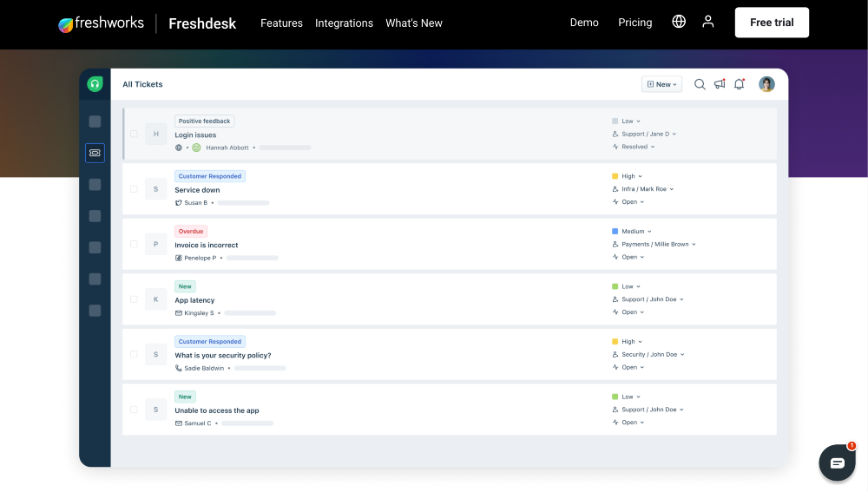Click the Twitter icon beside Susan B

[x=178, y=202]
